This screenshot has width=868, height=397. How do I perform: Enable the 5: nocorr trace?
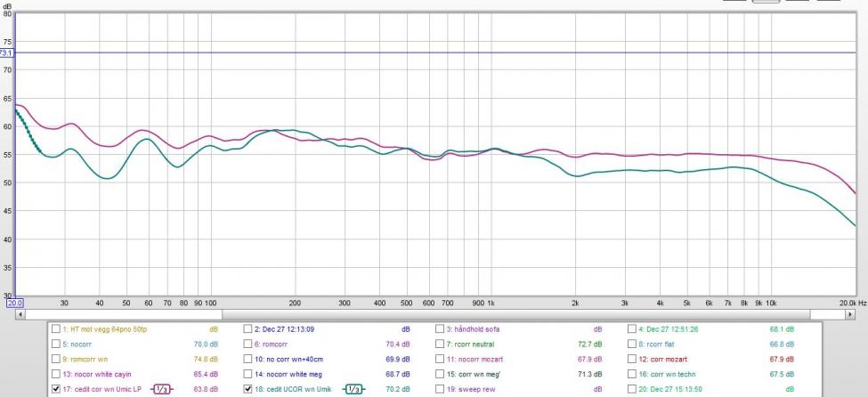[56, 344]
